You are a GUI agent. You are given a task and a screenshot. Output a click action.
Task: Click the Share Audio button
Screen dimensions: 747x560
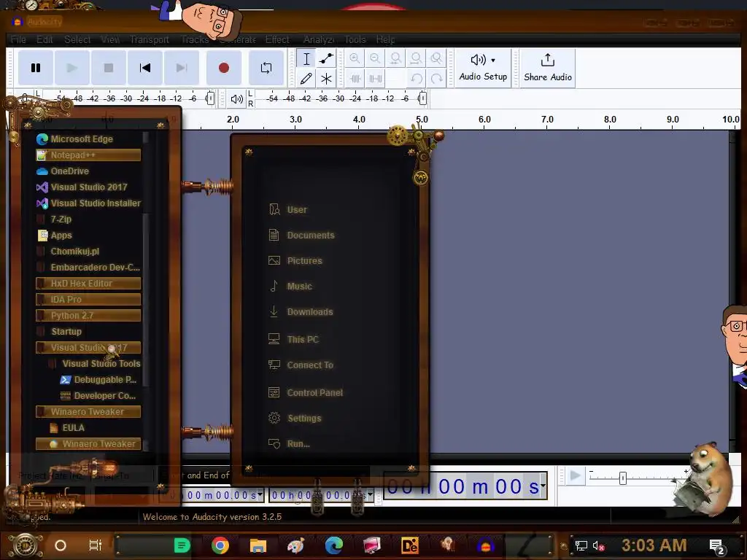tap(548, 68)
